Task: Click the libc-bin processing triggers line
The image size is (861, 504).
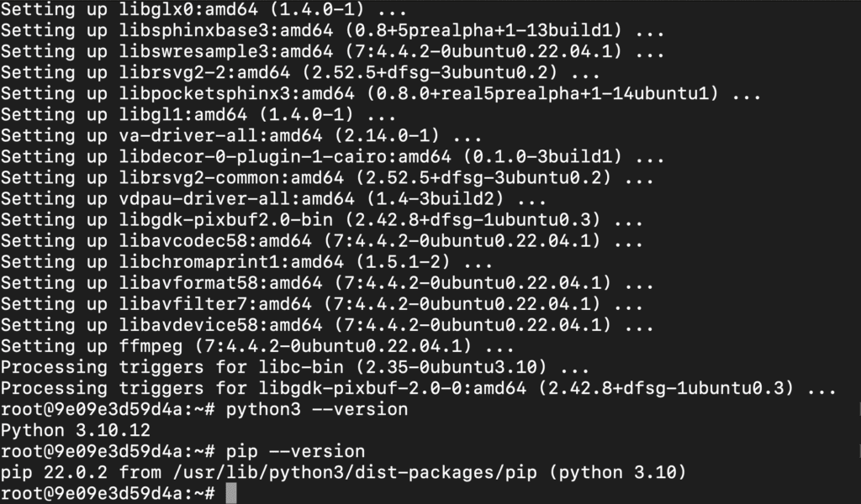Action: [295, 367]
